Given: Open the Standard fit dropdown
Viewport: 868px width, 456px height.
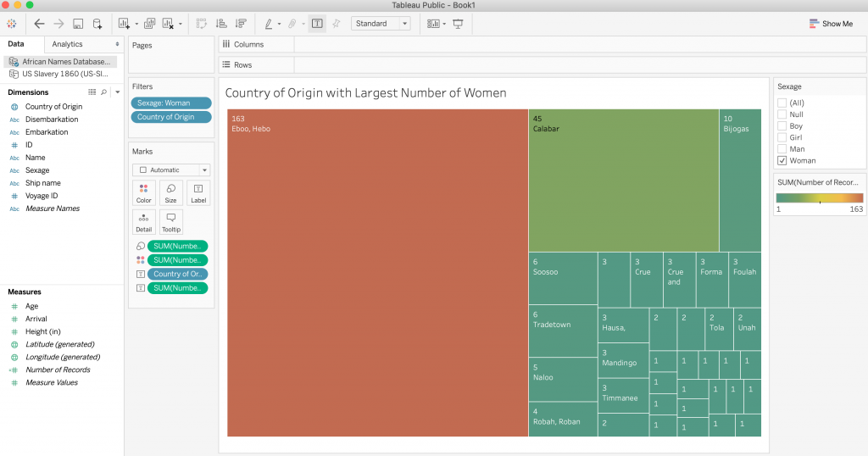Looking at the screenshot, I should click(381, 24).
